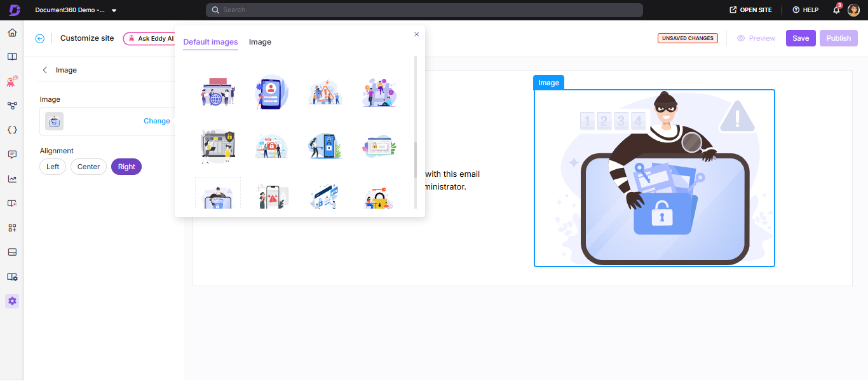Choose the person with key and phone image
868x381 pixels.
325,146
